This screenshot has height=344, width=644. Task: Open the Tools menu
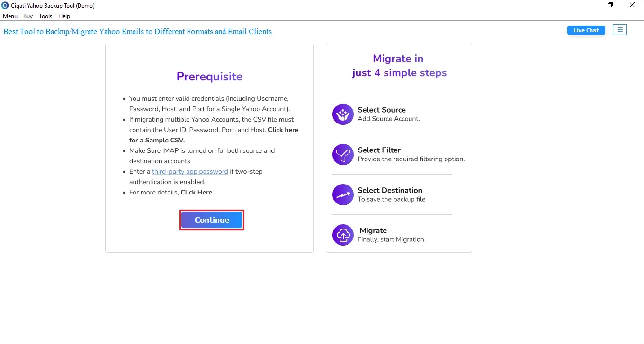pyautogui.click(x=45, y=16)
